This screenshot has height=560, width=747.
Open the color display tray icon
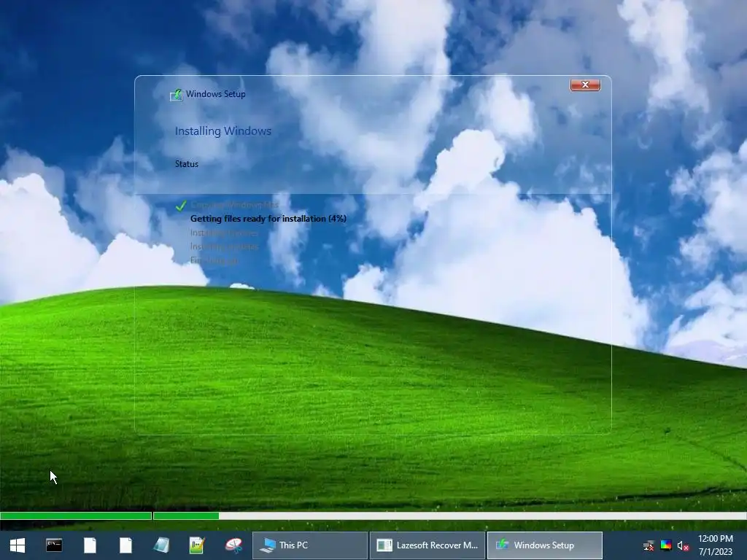[666, 545]
